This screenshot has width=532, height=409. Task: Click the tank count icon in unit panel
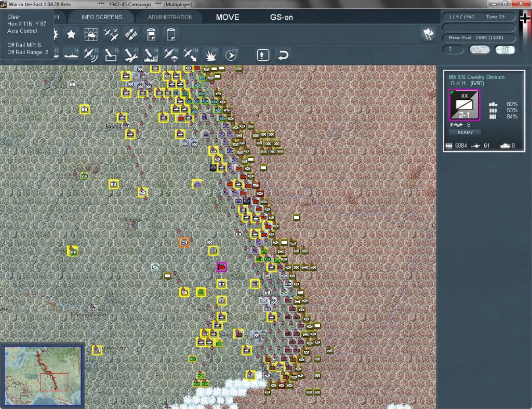tap(505, 146)
